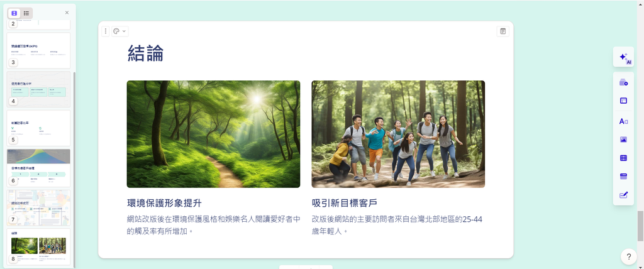Viewport: 644px width, 269px height.
Task: Expand the card style palette dropdown
Action: click(x=120, y=31)
